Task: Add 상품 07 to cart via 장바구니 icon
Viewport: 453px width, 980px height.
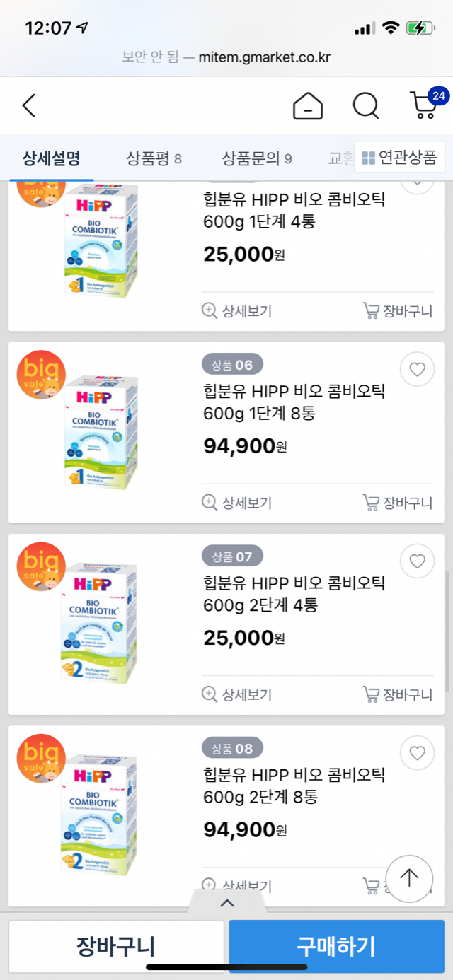Action: pos(397,694)
